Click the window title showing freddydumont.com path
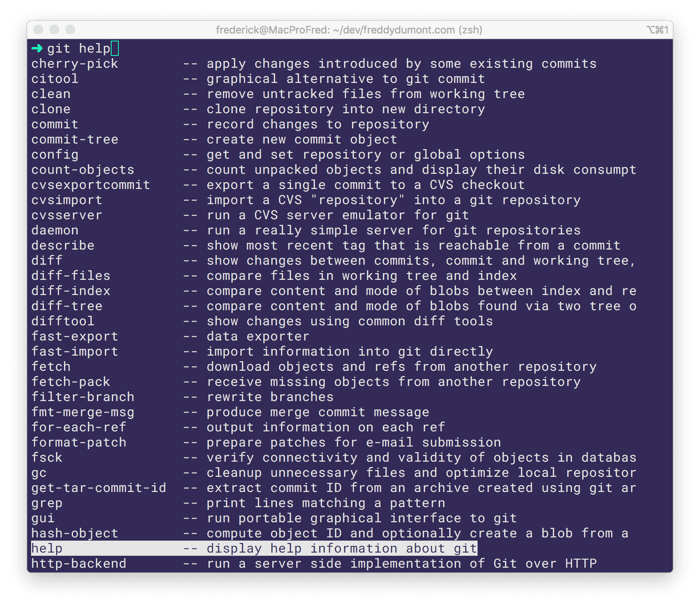The image size is (700, 606). pyautogui.click(x=349, y=30)
